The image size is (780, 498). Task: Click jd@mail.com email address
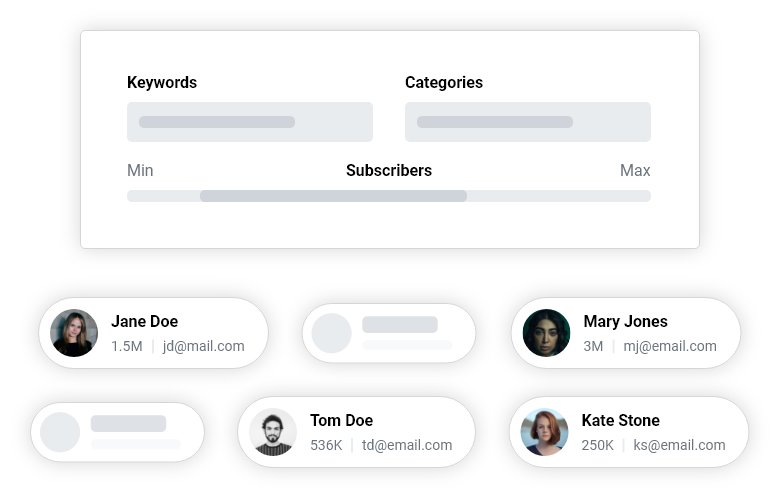pos(203,346)
